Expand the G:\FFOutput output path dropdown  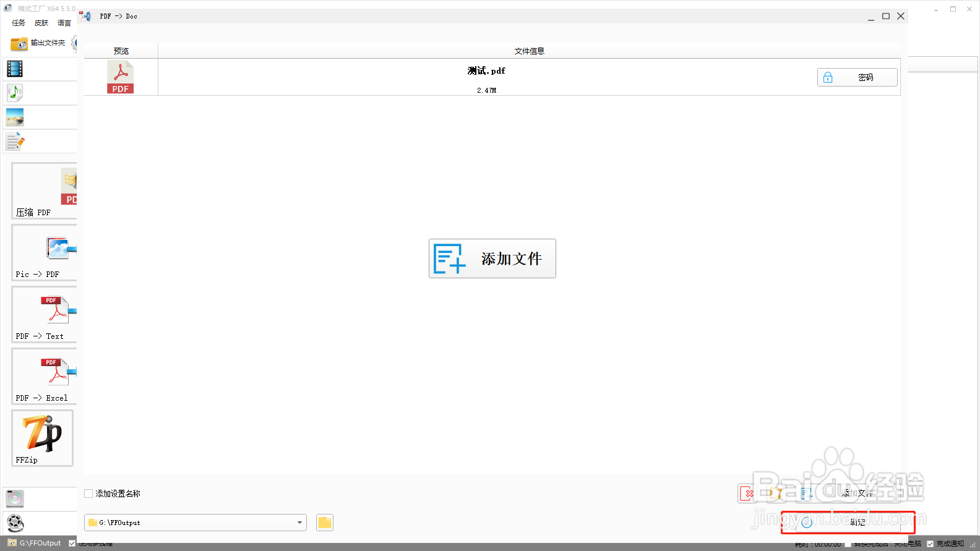[299, 523]
